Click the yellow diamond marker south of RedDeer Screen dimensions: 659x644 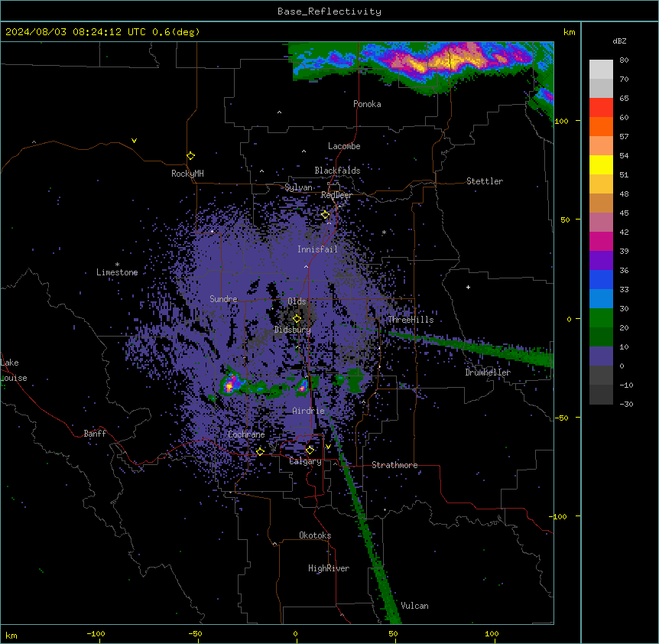click(326, 215)
